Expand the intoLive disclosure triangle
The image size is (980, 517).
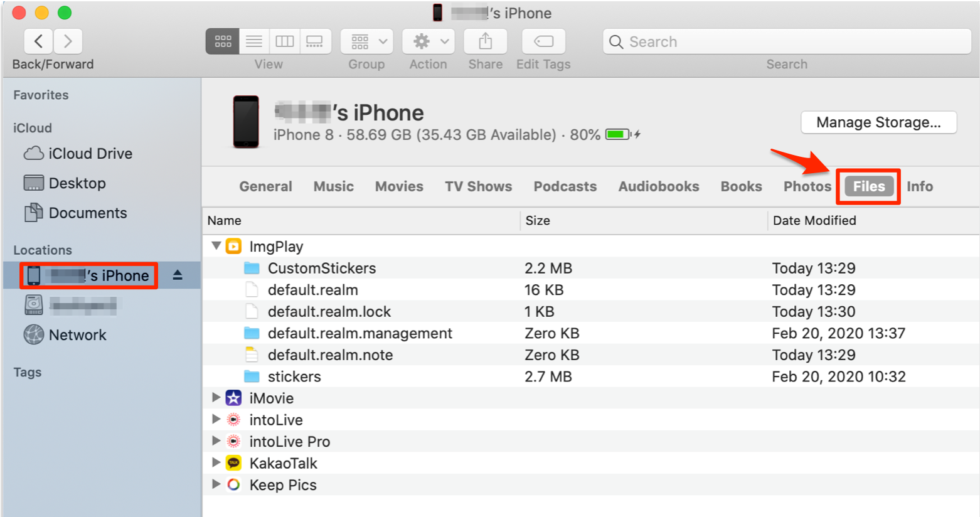pos(216,419)
